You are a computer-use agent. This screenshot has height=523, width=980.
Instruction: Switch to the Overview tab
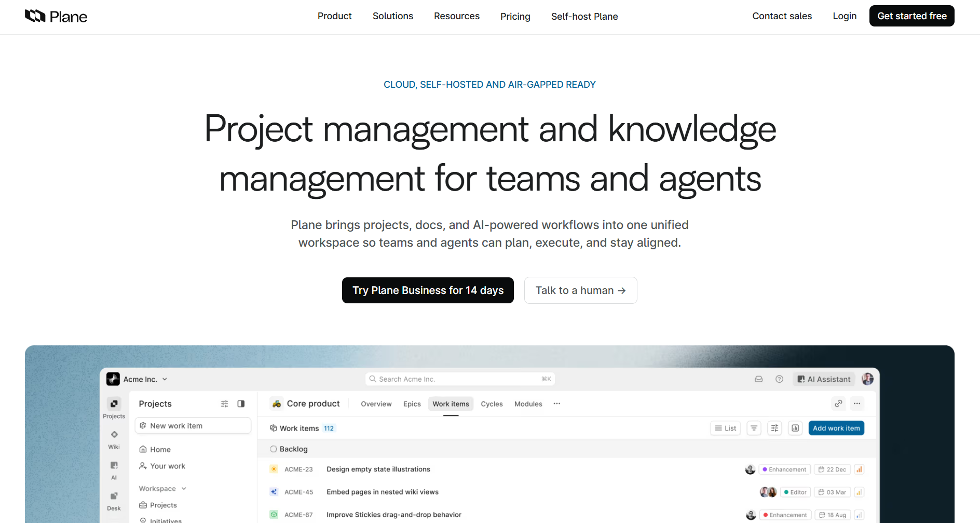click(x=376, y=404)
